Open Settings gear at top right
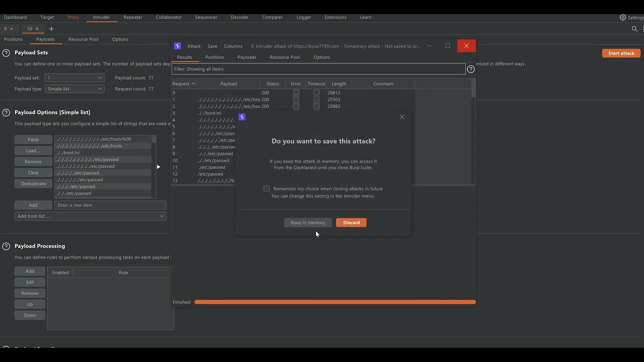Viewport: 644px width, 362px height. point(623,18)
